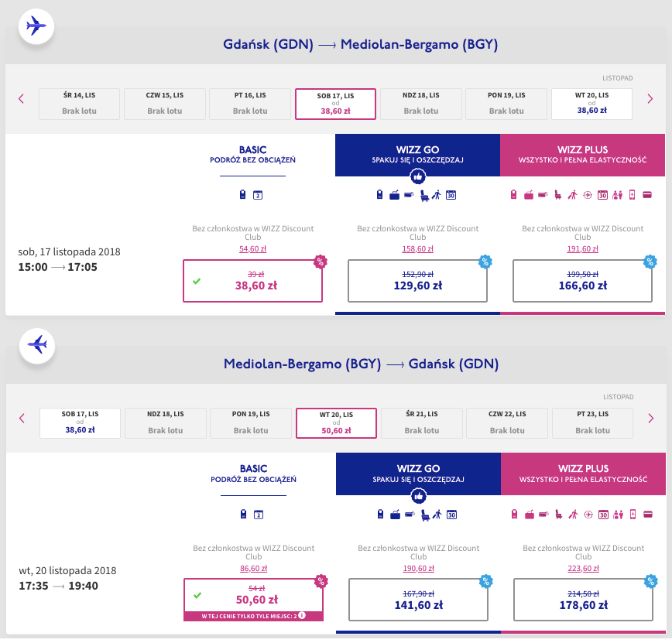Select the 129,60 zł WIZZ GO fare

point(418,280)
